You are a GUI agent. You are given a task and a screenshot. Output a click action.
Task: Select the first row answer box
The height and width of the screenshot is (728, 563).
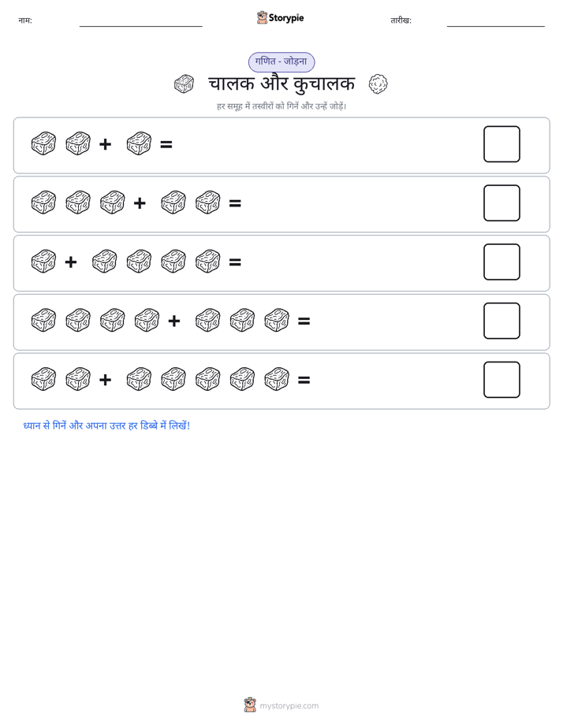(501, 144)
